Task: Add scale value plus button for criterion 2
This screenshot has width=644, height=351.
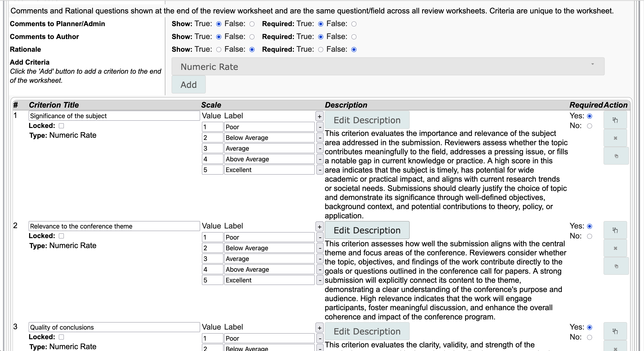Action: tap(319, 227)
